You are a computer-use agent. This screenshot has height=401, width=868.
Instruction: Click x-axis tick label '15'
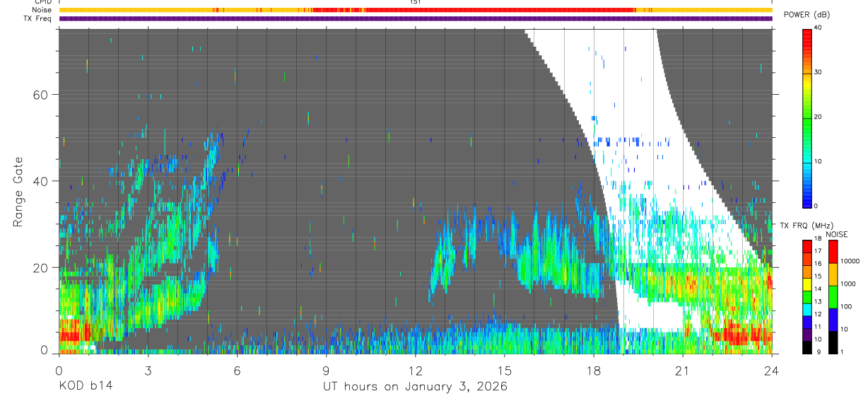(504, 371)
